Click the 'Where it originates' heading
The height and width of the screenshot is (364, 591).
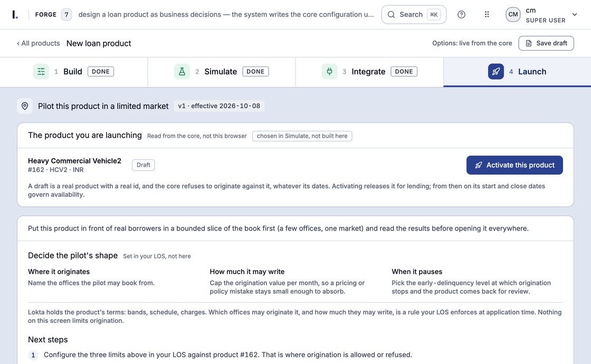(59, 272)
